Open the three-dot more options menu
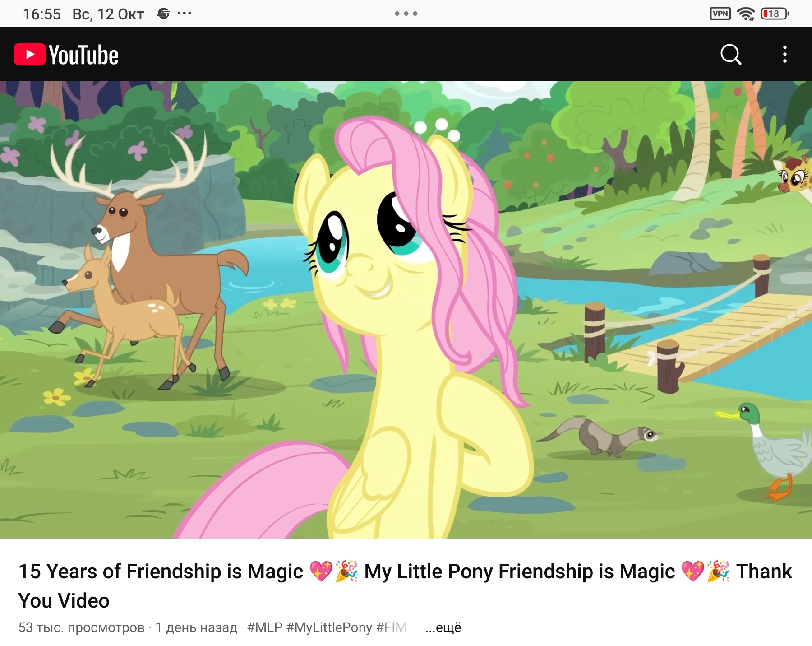Screen dimensions: 812x646 click(x=785, y=55)
